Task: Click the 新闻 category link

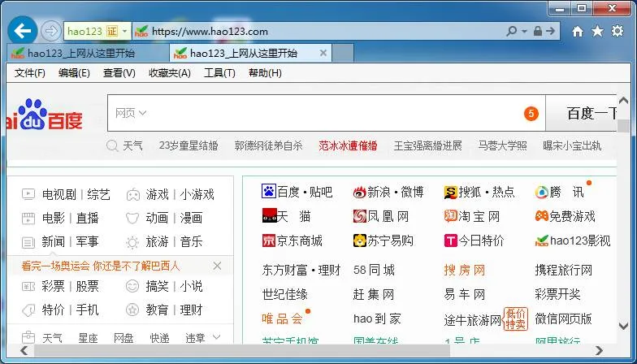Action: (x=54, y=242)
